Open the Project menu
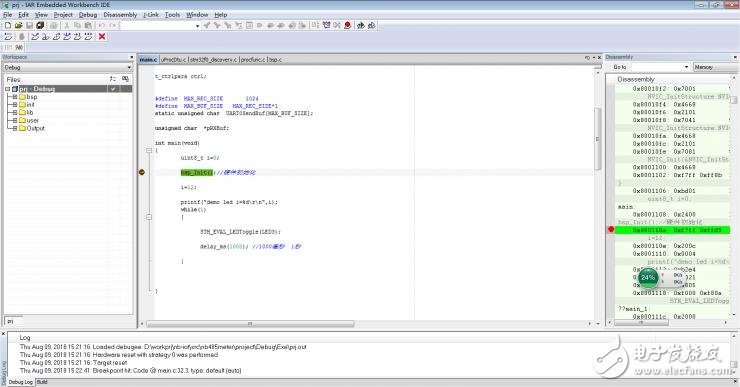The width and height of the screenshot is (740, 387). tap(63, 15)
